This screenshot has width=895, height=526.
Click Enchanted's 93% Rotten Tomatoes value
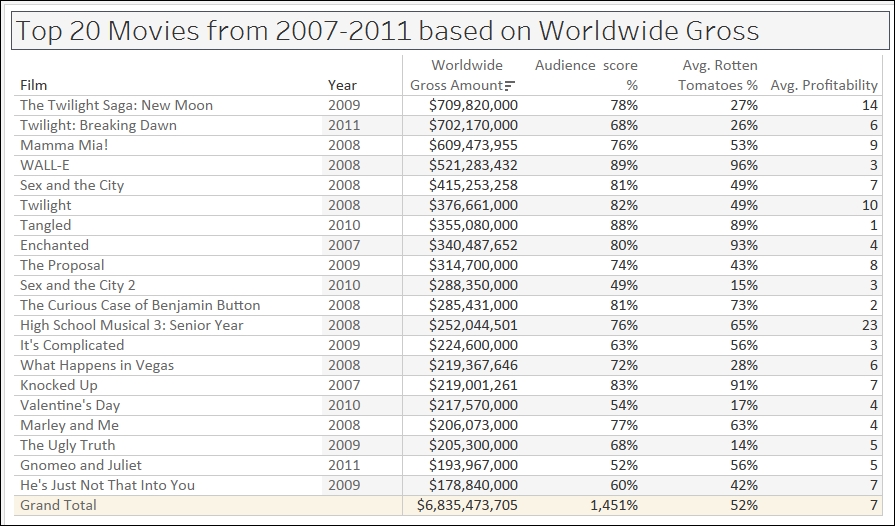[x=744, y=245]
